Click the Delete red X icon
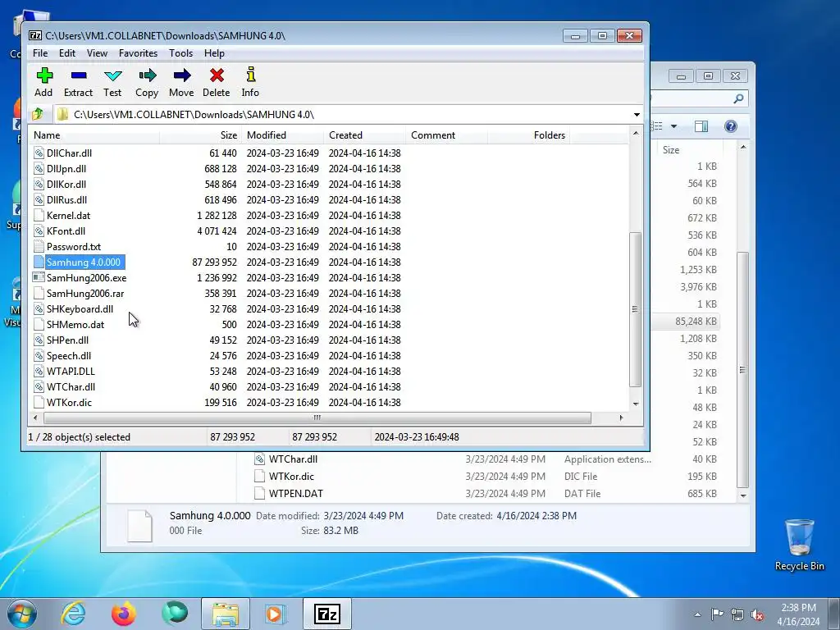The image size is (840, 630). pos(217,75)
